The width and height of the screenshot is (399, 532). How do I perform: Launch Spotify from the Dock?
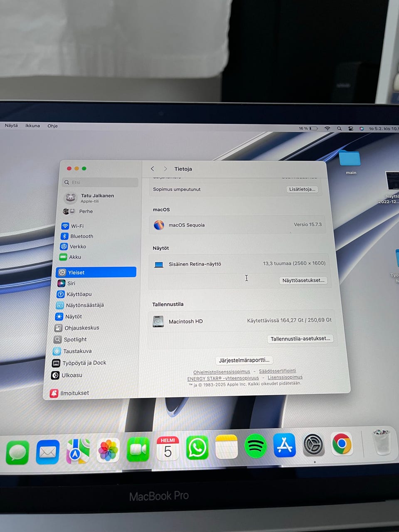pyautogui.click(x=256, y=446)
